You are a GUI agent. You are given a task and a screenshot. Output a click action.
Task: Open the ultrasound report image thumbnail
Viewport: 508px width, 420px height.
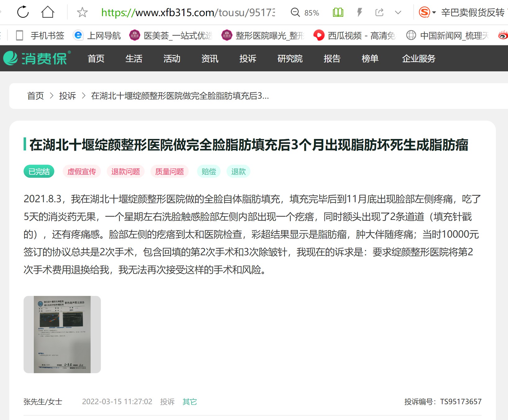click(x=62, y=334)
